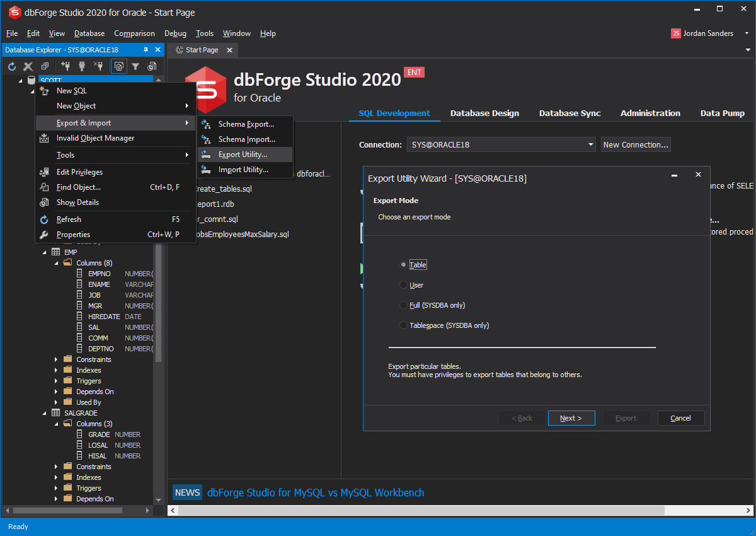This screenshot has height=536, width=756.
Task: Choose Schema Import... from the submenu
Action: pyautogui.click(x=245, y=139)
